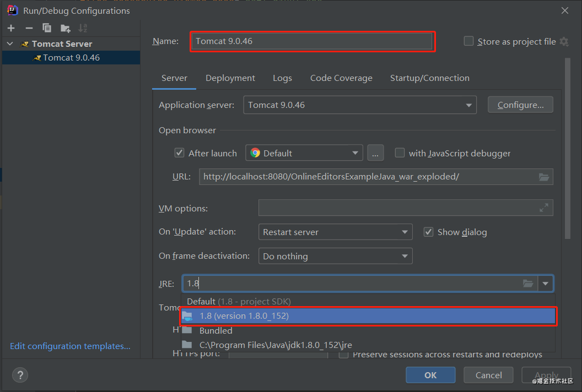The width and height of the screenshot is (582, 392).
Task: Enable with JavaScript debugger checkbox
Action: [400, 153]
